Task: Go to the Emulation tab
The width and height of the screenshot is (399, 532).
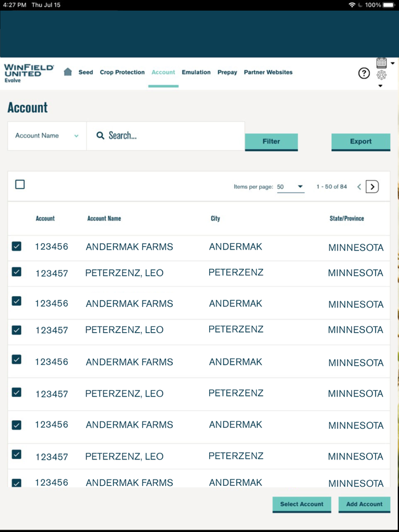Action: [196, 72]
